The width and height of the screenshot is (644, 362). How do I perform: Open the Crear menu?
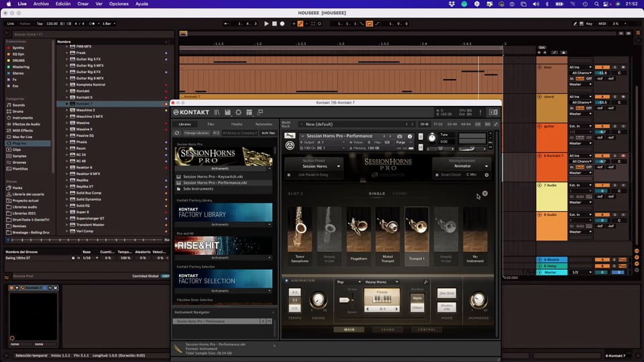click(83, 4)
